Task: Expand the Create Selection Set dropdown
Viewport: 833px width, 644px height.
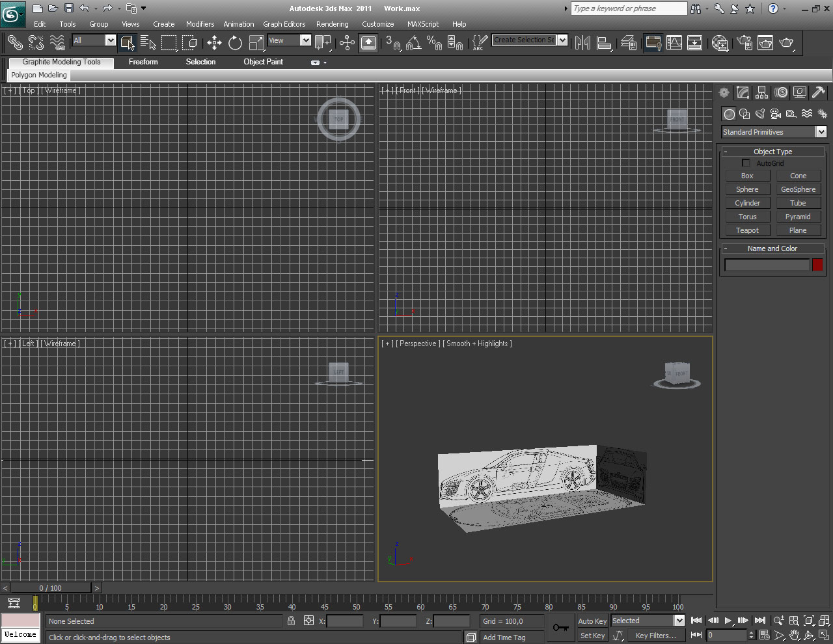Action: (x=562, y=40)
